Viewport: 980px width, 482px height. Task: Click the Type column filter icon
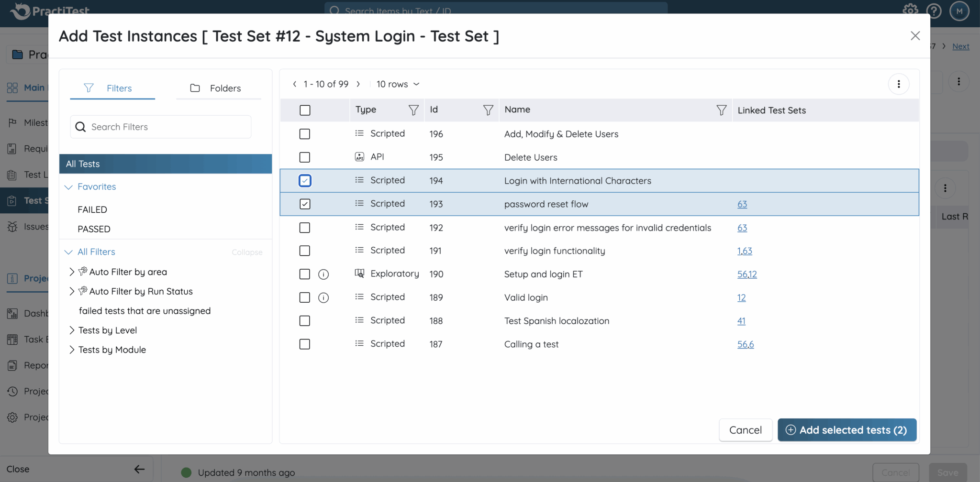coord(413,110)
